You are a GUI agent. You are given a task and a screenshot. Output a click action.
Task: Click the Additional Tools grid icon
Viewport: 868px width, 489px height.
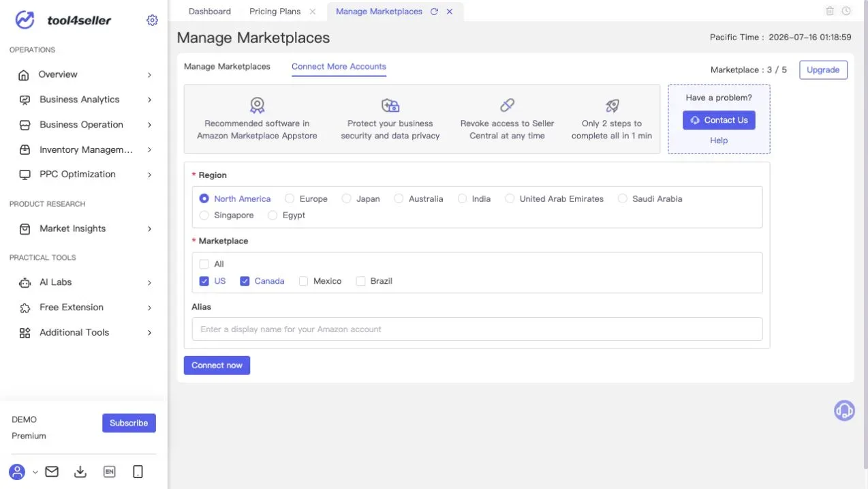pyautogui.click(x=25, y=333)
